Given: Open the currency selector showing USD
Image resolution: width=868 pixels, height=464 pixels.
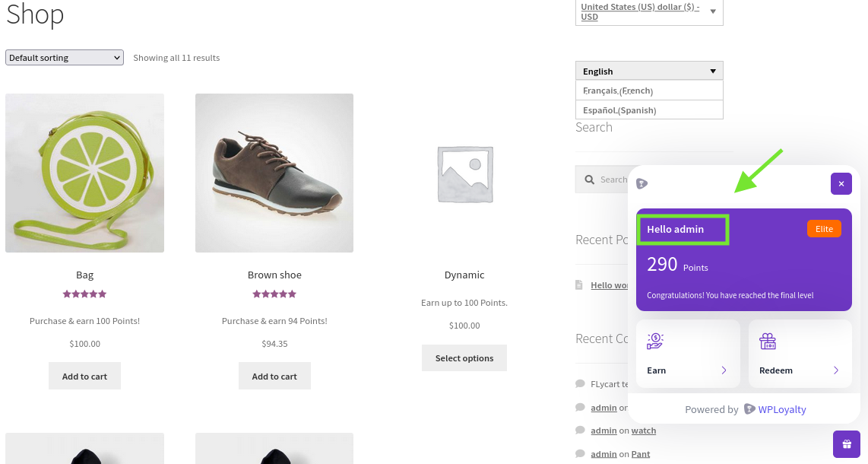Looking at the screenshot, I should click(x=648, y=11).
